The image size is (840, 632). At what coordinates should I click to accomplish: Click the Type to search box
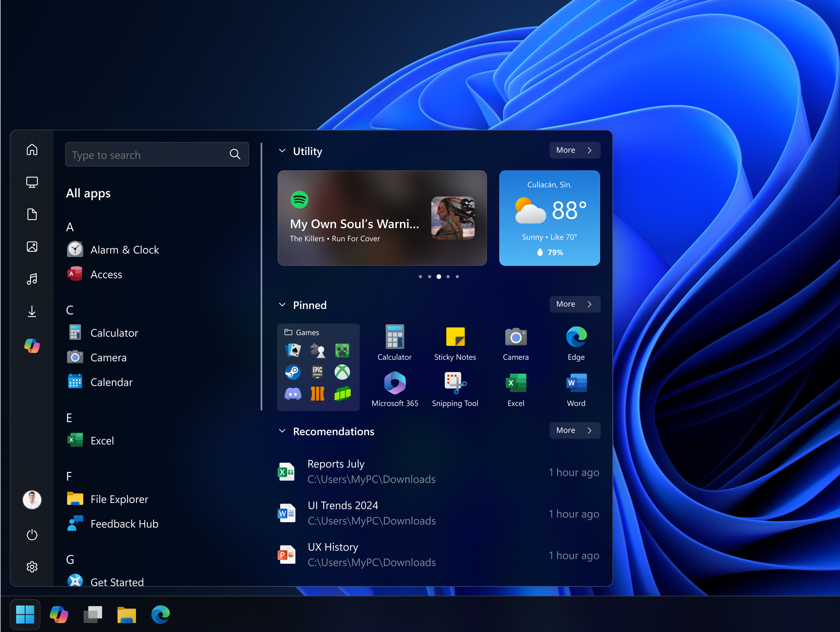tap(157, 154)
